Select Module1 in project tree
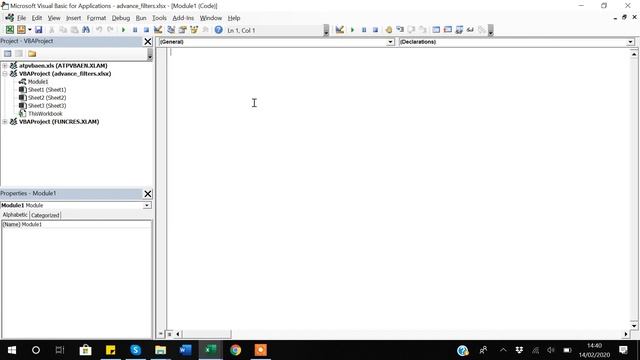This screenshot has width=640, height=360. [x=38, y=82]
